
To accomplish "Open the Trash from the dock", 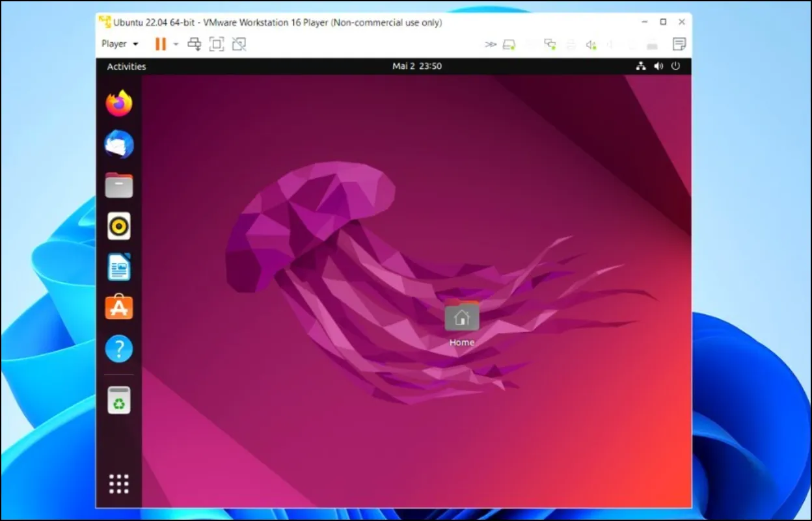I will (119, 401).
